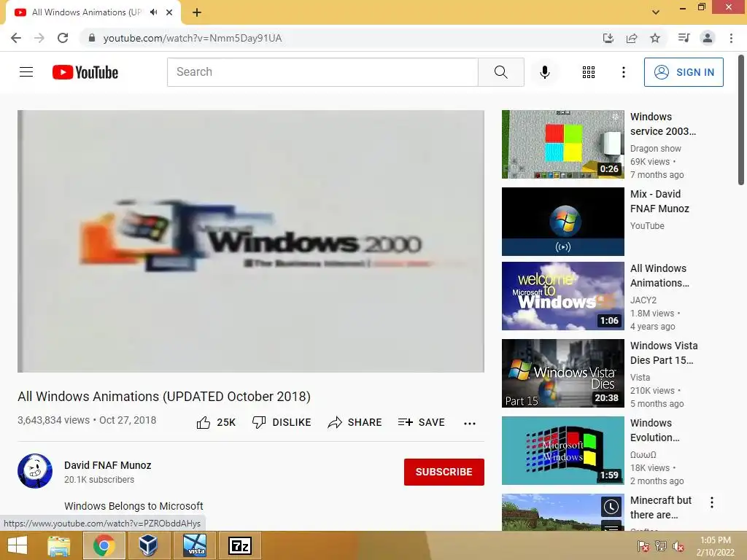Select the All Windows Animations tab
This screenshot has height=560, width=747.
pyautogui.click(x=93, y=12)
